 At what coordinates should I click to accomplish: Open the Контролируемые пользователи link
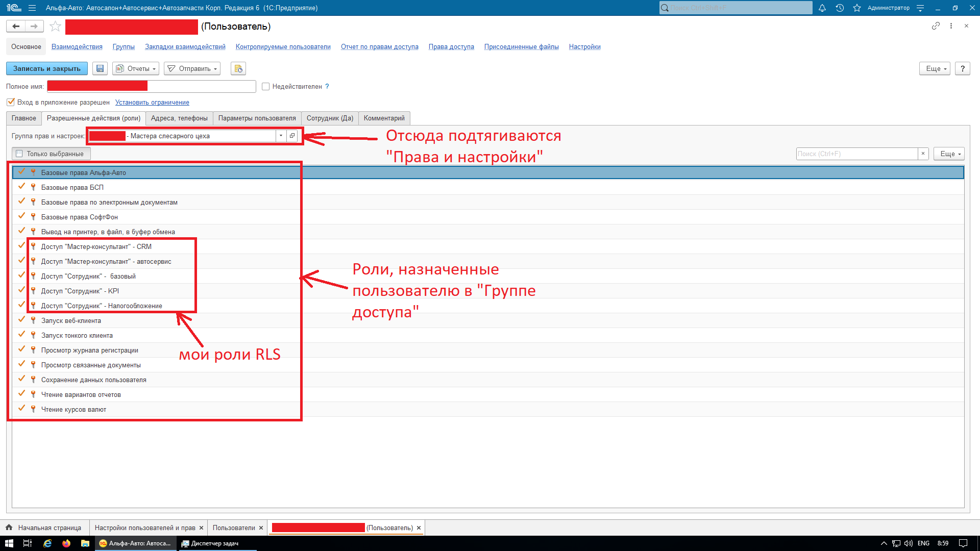(283, 47)
